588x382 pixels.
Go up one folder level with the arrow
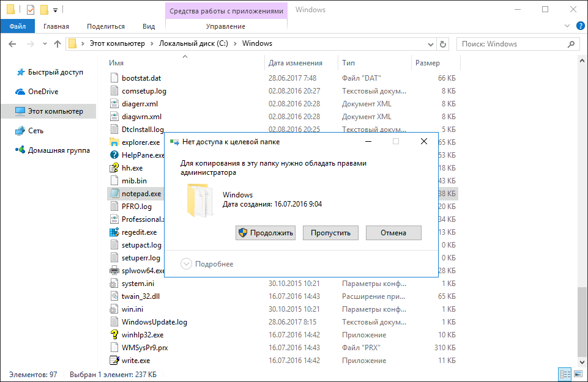pos(57,43)
